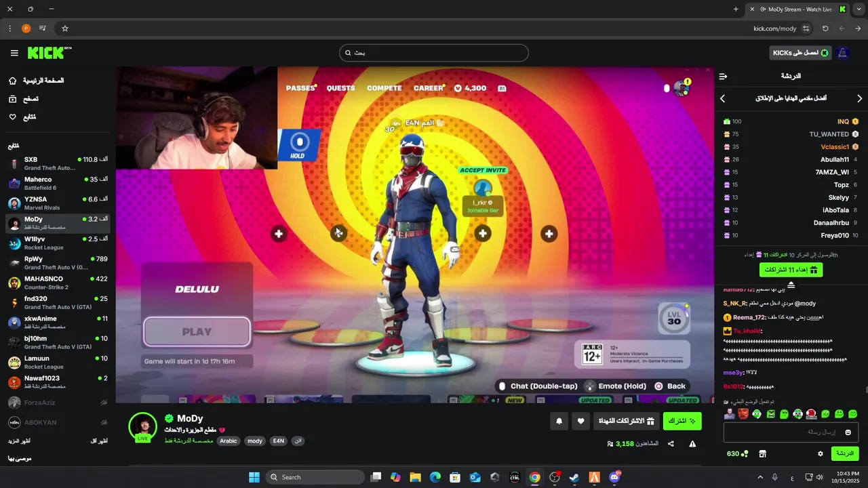Open offline ABOKYAN channel
Viewport: 868px width, 488px height.
click(58, 422)
